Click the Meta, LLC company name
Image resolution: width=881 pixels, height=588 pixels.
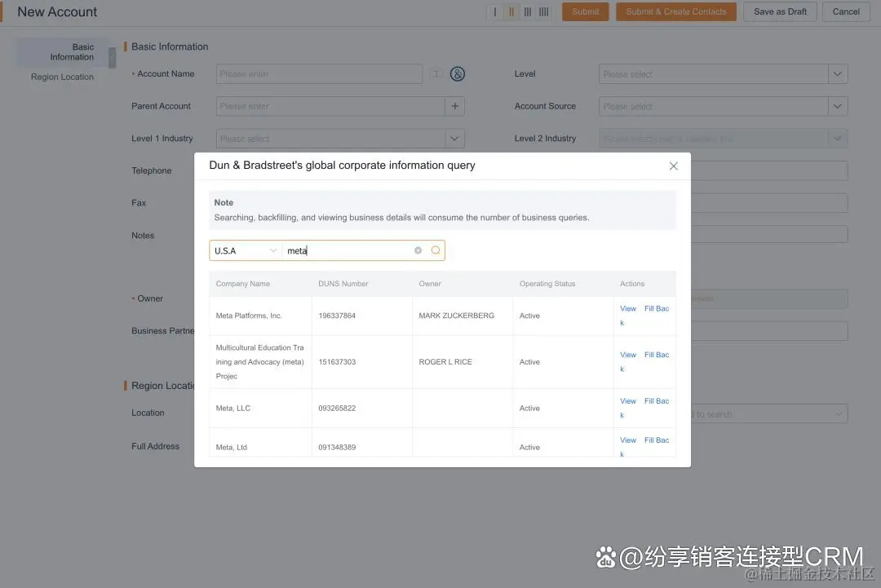[232, 409]
